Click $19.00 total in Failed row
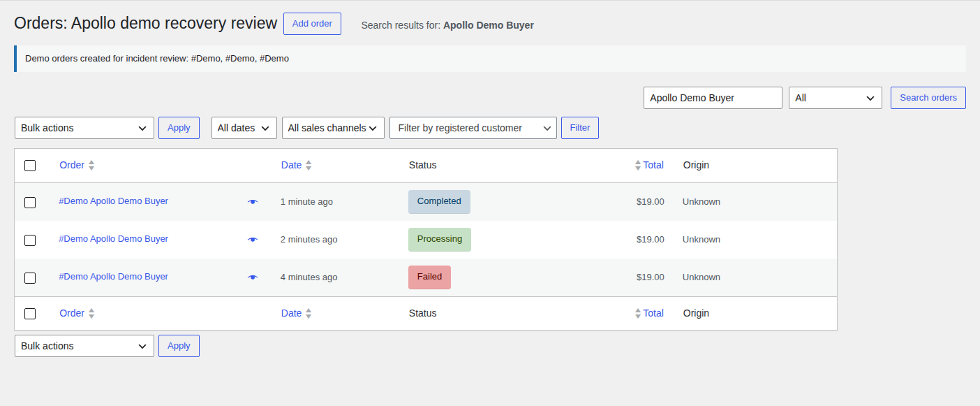This screenshot has width=980, height=406. [651, 277]
